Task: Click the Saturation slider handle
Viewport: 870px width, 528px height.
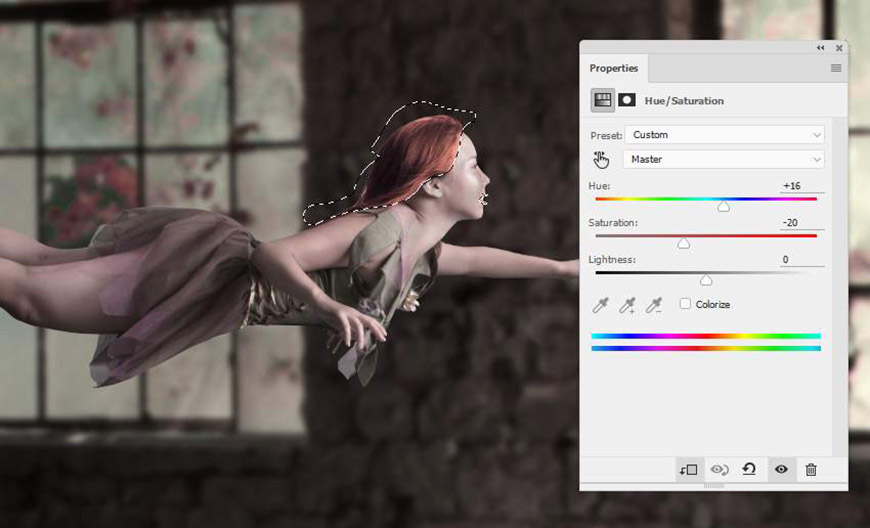Action: [684, 243]
